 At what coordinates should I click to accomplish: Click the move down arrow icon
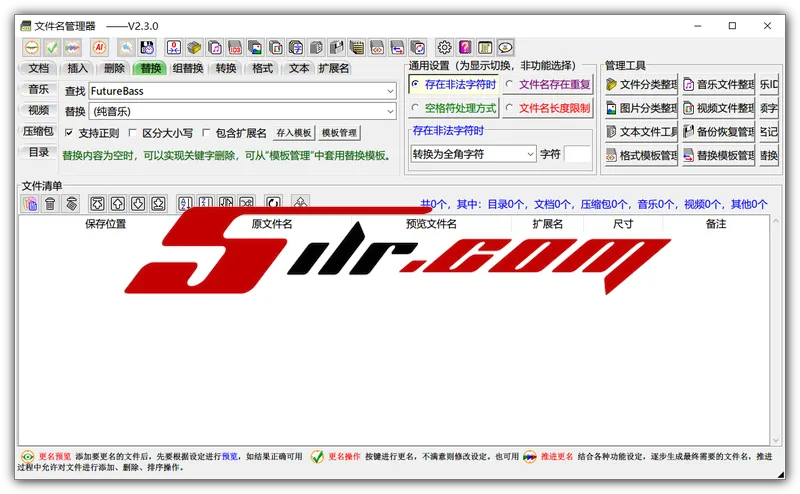click(138, 204)
